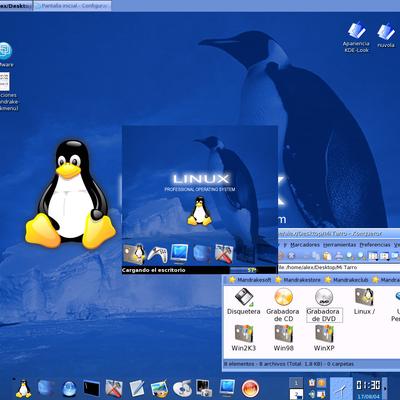Click the Stop button in Konqueror toolbar
Image resolution: width=400 pixels, height=400 pixels.
[292, 256]
